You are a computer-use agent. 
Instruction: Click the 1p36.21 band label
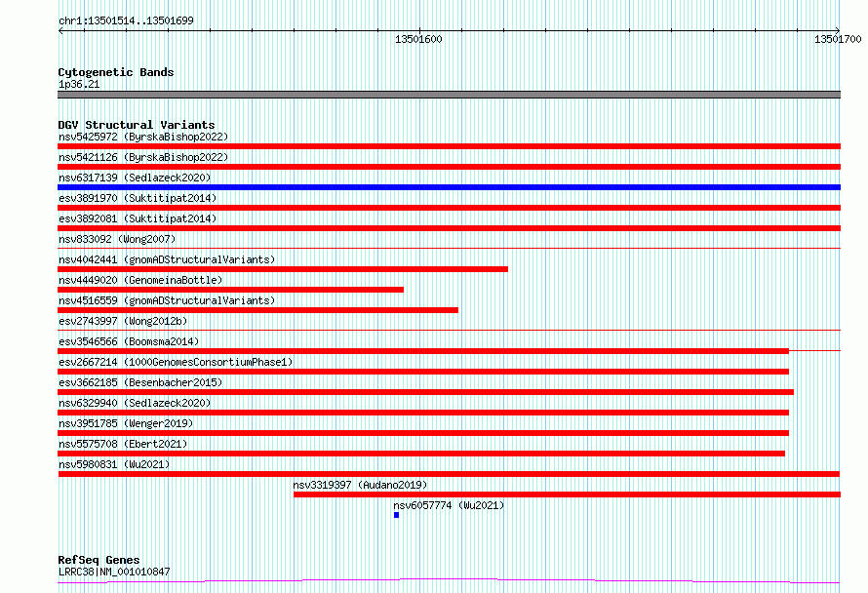(x=79, y=84)
